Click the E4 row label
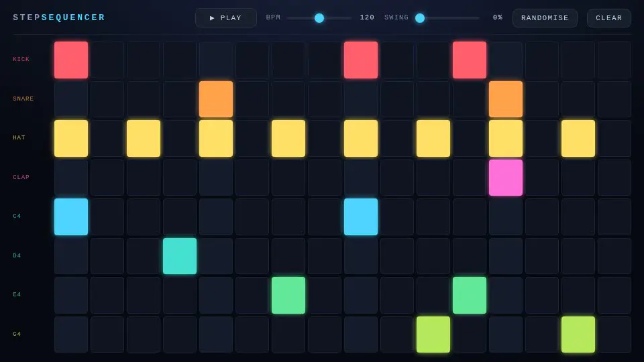The width and height of the screenshot is (644, 362). 17,294
